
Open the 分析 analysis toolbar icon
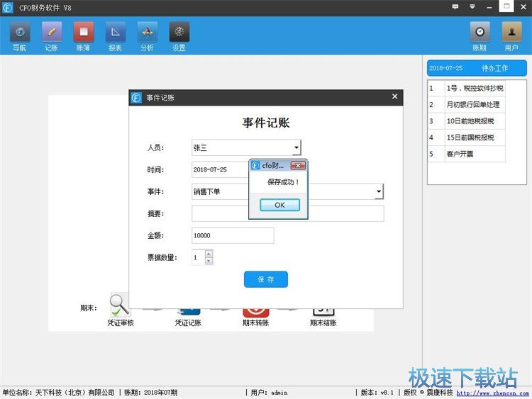tap(148, 32)
